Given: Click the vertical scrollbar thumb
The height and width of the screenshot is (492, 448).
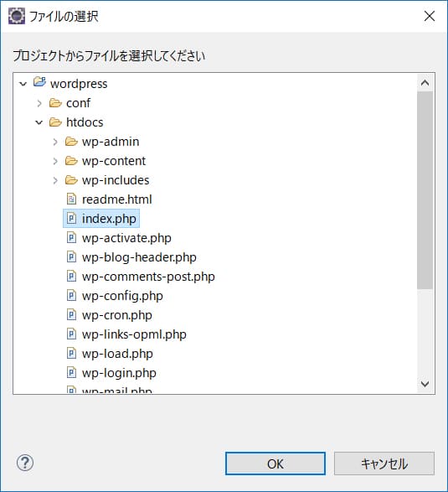Looking at the screenshot, I should click(425, 190).
